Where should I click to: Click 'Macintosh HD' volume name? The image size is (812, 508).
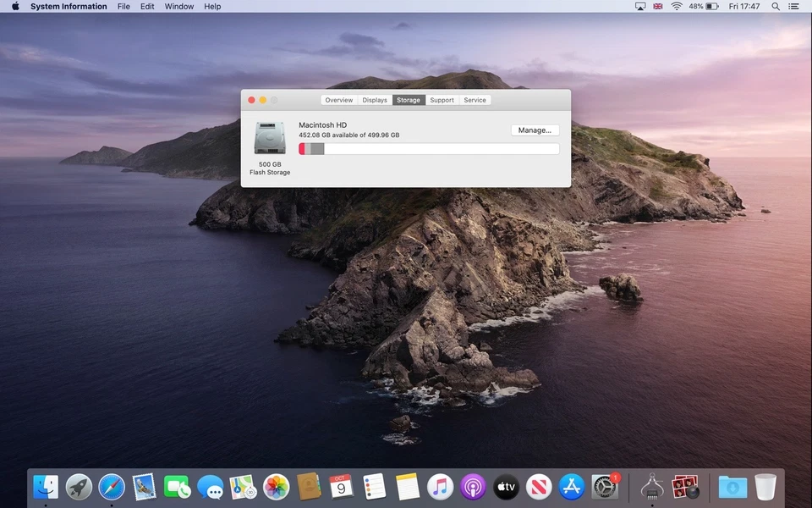322,125
